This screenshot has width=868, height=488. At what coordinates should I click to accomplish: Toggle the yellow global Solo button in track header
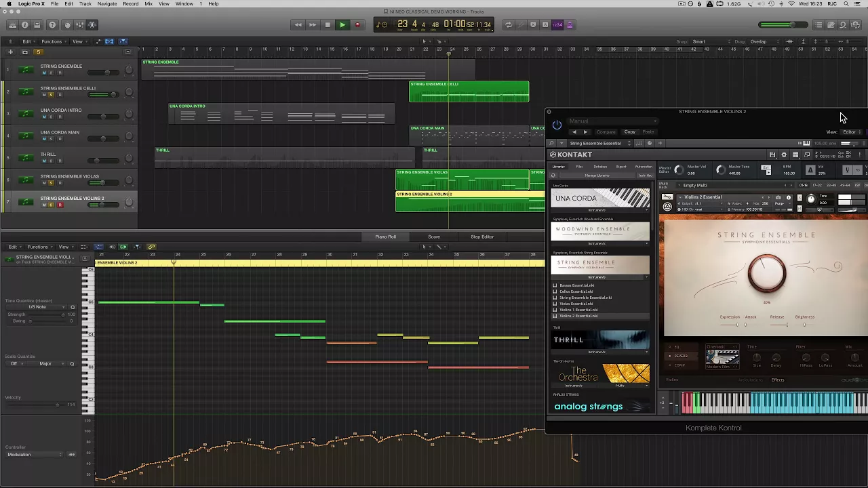click(38, 52)
